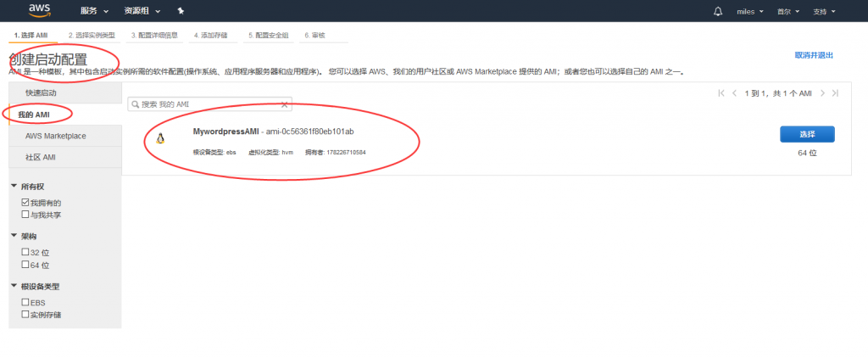Check the 与我共享 checkbox
The width and height of the screenshot is (868, 358).
coord(25,214)
